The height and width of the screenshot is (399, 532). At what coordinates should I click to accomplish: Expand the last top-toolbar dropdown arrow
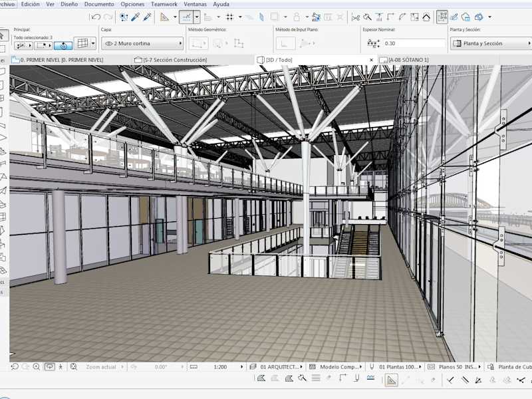489,17
